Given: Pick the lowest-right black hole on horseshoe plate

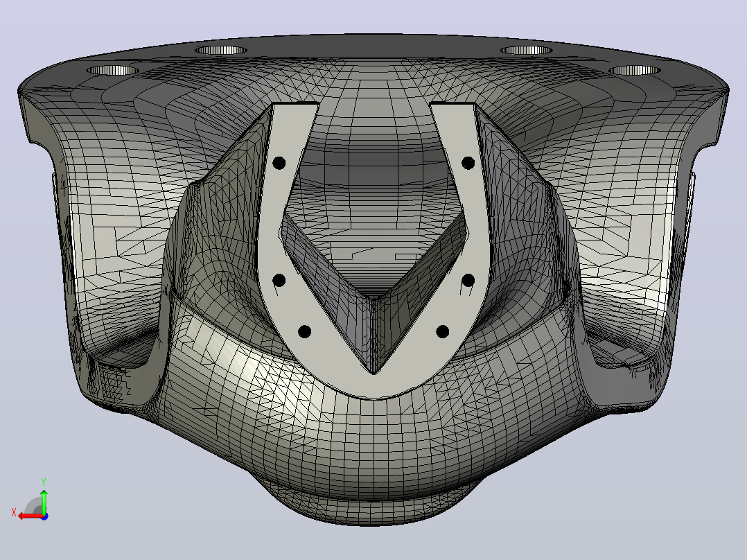Looking at the screenshot, I should 442,331.
